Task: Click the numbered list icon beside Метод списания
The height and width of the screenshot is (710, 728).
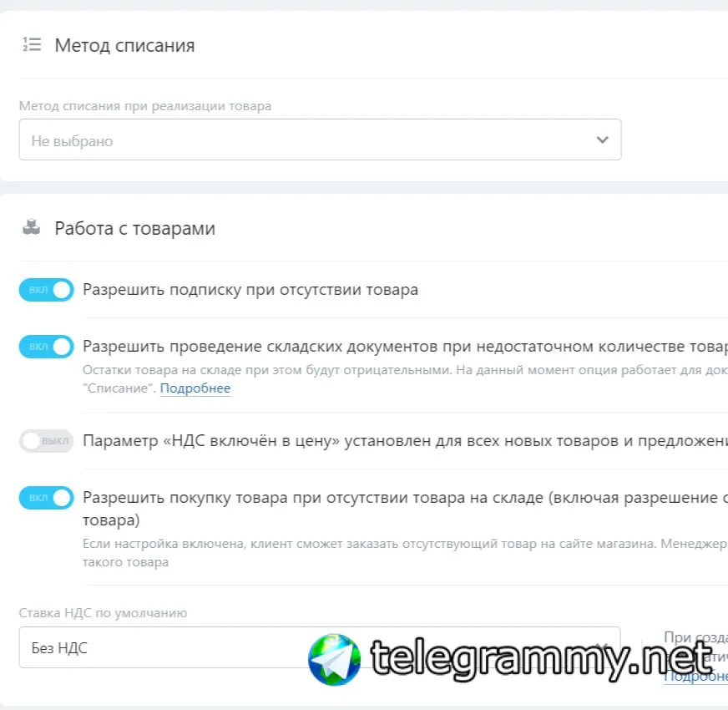Action: pos(32,44)
